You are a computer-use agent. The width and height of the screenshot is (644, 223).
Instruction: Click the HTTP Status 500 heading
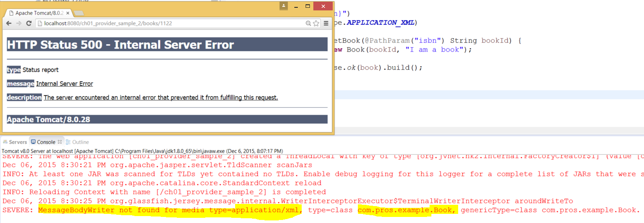tap(121, 45)
